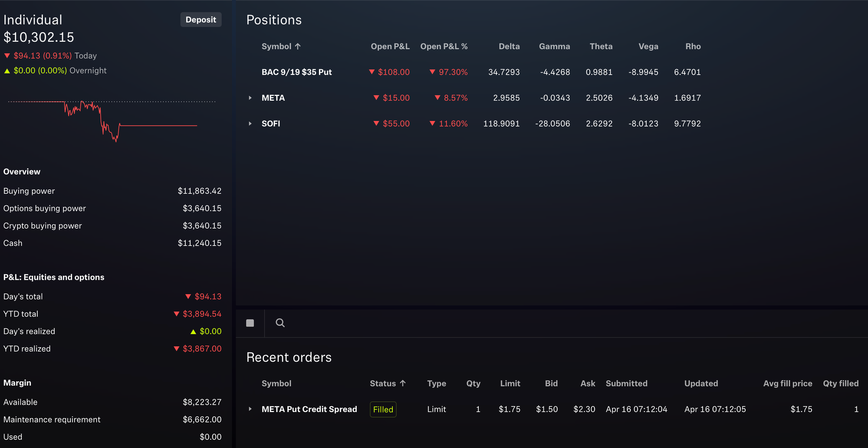Sort recent orders by Type header
868x448 pixels.
(x=437, y=383)
